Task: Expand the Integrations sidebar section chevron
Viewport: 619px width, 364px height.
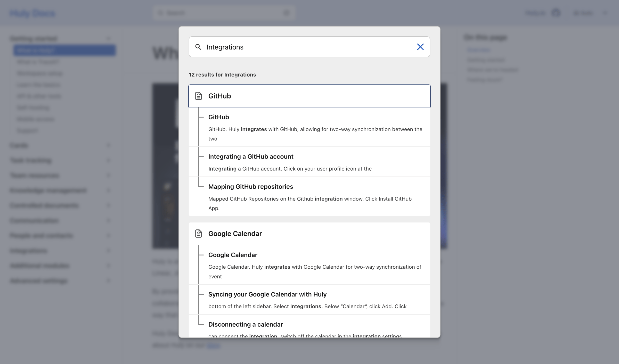Action: click(108, 251)
